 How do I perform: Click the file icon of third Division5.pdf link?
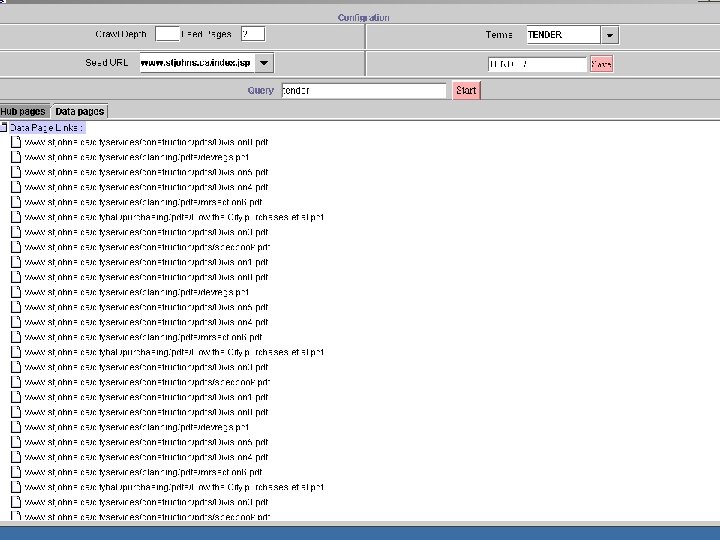(x=16, y=442)
